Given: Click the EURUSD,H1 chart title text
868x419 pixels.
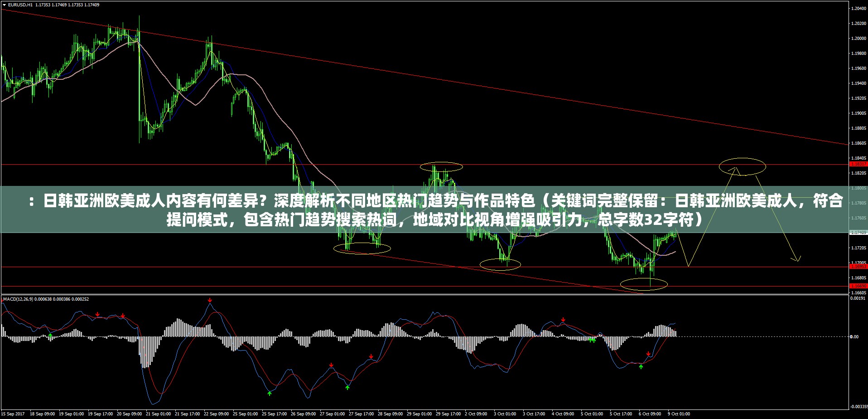Looking at the screenshot, I should 20,5.
